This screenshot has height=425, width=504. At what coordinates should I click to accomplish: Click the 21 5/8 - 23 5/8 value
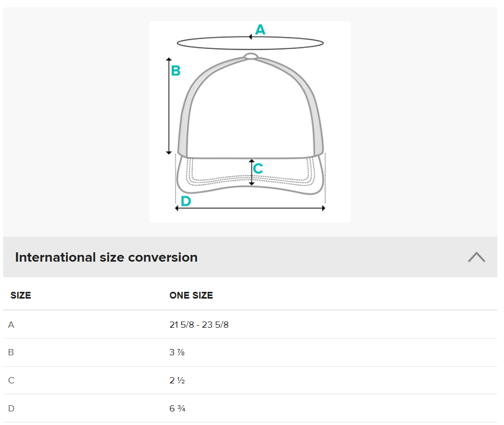(x=199, y=325)
